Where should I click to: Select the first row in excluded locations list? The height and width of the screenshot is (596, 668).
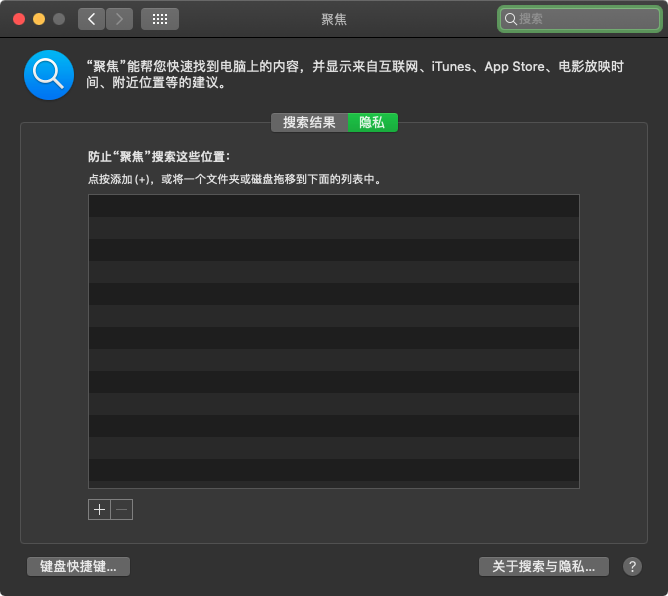click(x=333, y=206)
